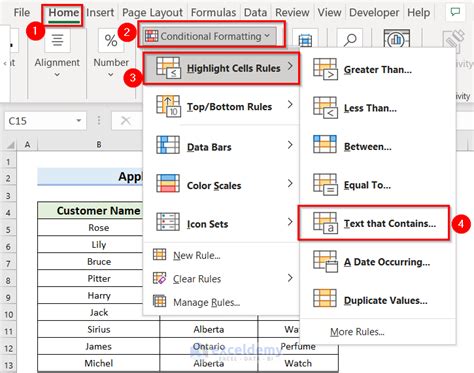The height and width of the screenshot is (373, 474).
Task: Click the Greater Than icon
Action: [325, 69]
